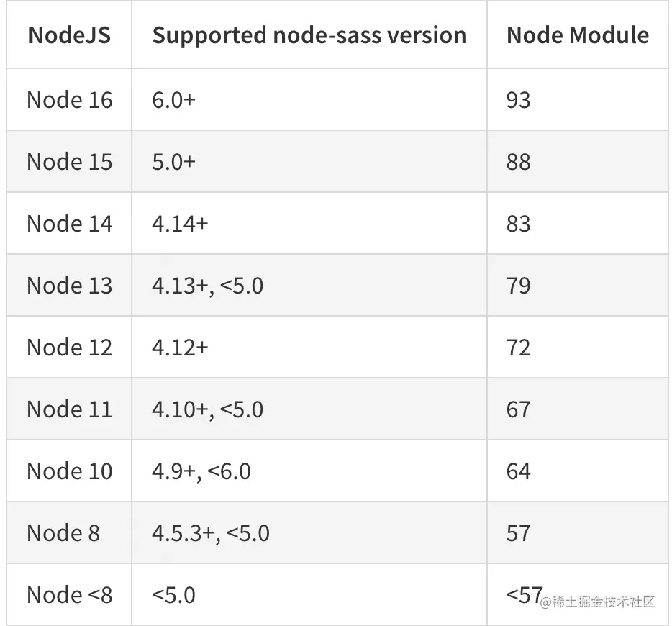Screen dimensions: 672x626
Task: Click the module value 72
Action: (518, 348)
